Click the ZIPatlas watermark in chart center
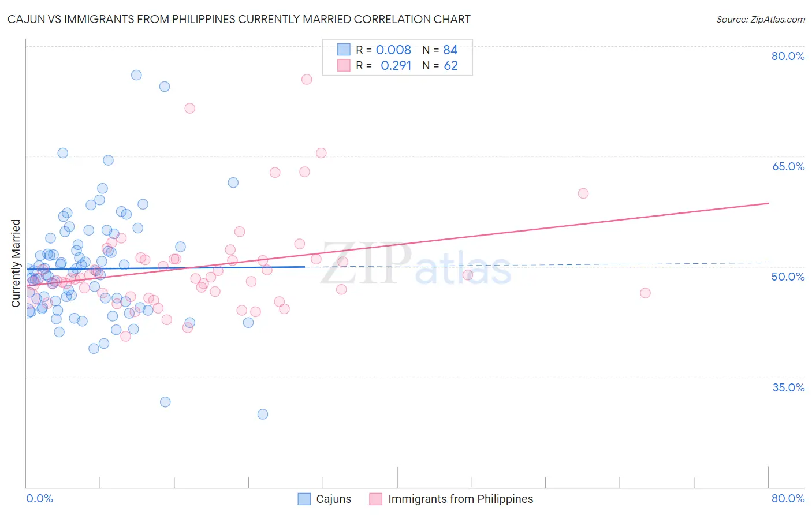Image resolution: width=812 pixels, height=515 pixels. click(x=416, y=264)
